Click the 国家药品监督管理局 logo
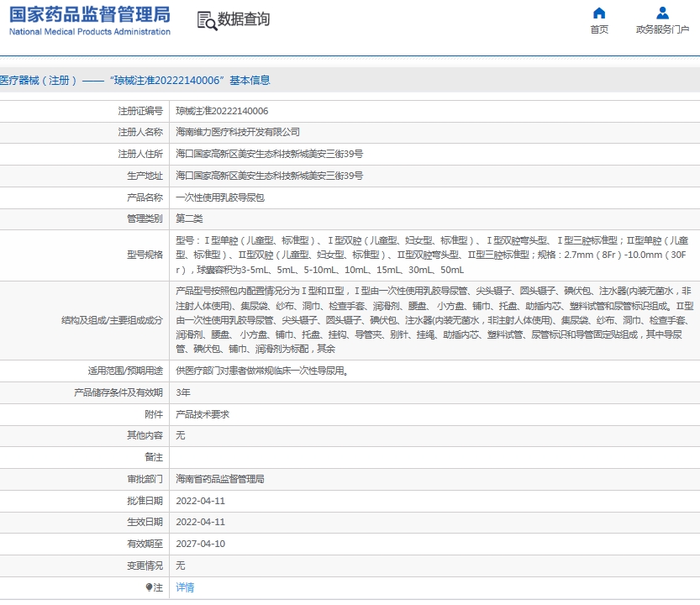Viewport: 700px width, 605px height. tap(90, 15)
